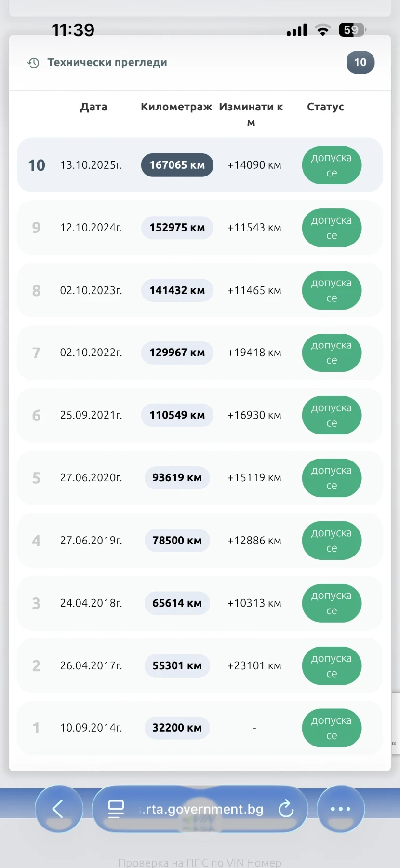The height and width of the screenshot is (868, 400).
Task: Tap the Wi-Fi status icon
Action: [x=322, y=30]
